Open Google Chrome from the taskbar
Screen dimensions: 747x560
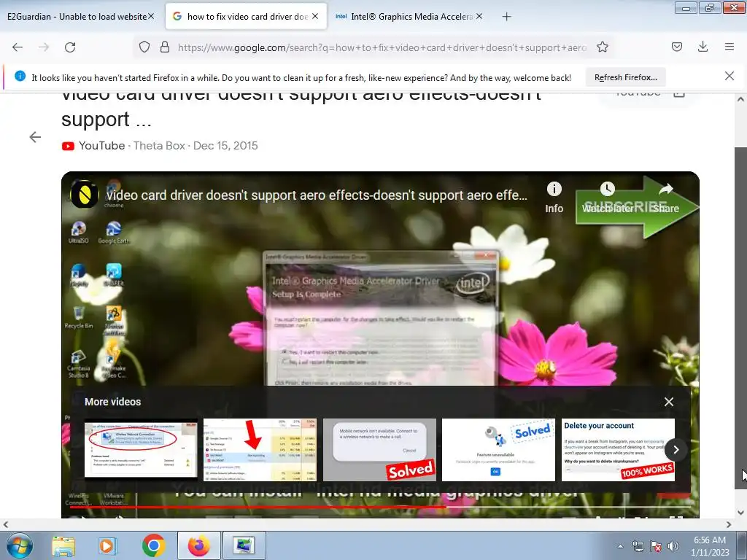pyautogui.click(x=153, y=545)
